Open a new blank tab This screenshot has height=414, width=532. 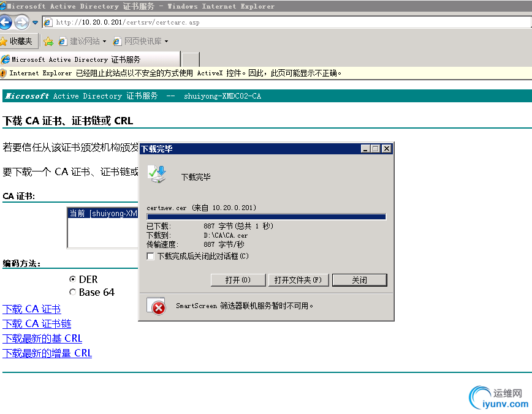[x=191, y=59]
